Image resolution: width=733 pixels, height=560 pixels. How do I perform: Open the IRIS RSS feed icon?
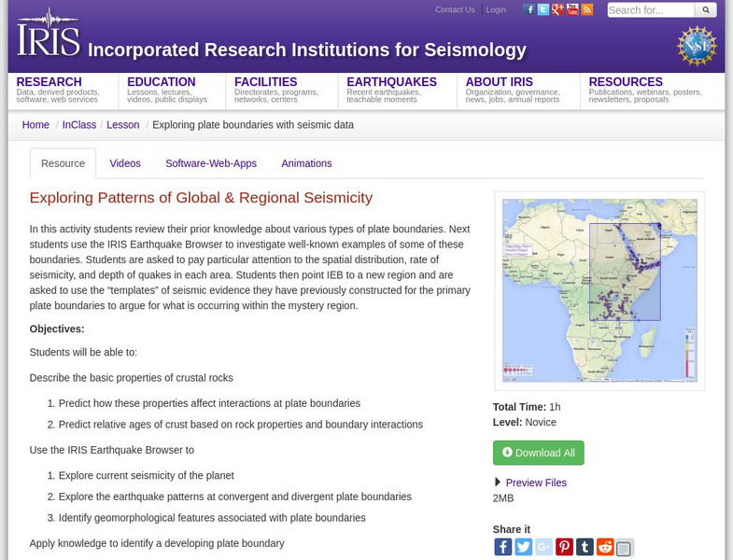[x=586, y=9]
